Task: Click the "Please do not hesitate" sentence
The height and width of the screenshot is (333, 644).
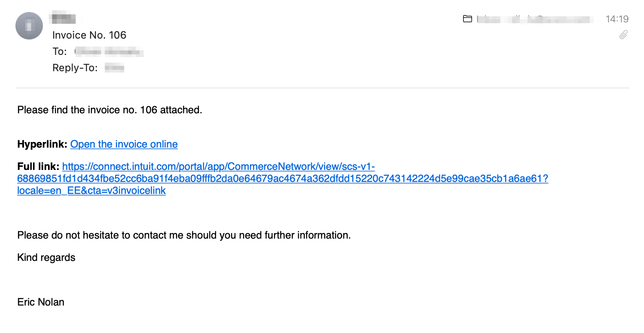Action: point(184,235)
